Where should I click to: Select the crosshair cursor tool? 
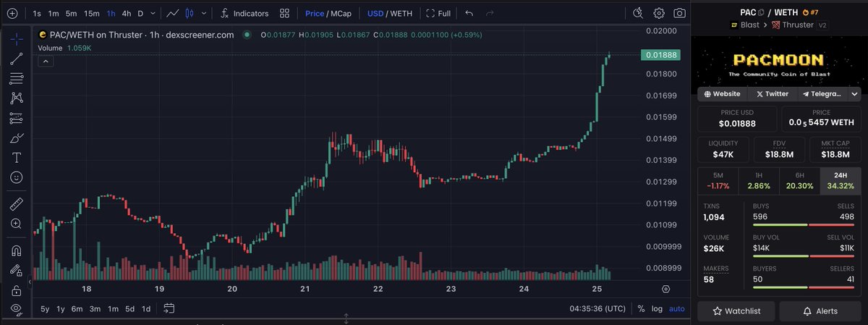16,39
